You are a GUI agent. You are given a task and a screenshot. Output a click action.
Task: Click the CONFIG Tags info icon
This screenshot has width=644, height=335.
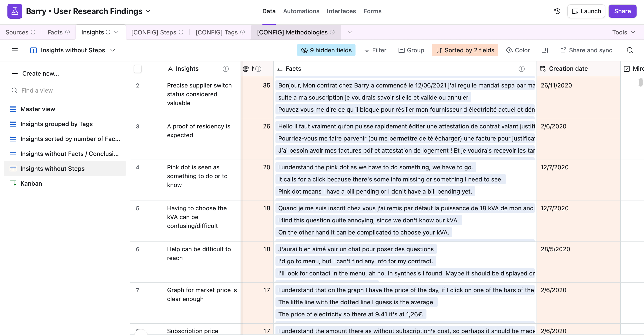click(x=242, y=32)
